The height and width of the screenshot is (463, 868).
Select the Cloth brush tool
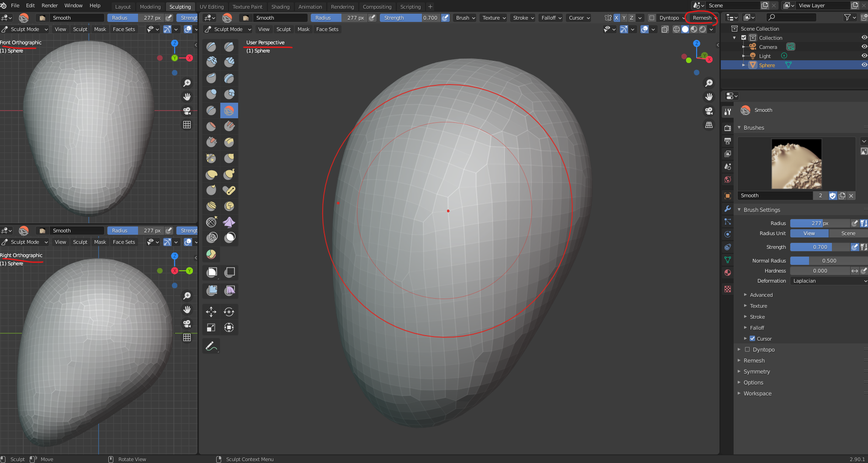pyautogui.click(x=229, y=222)
